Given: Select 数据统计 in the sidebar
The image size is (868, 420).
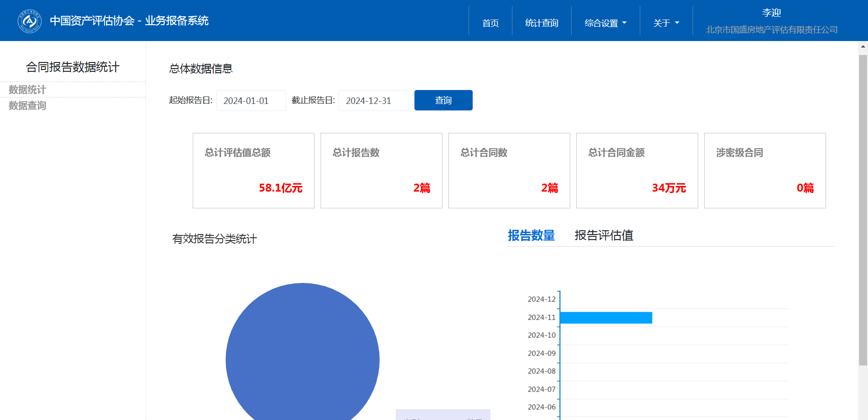Looking at the screenshot, I should 28,90.
